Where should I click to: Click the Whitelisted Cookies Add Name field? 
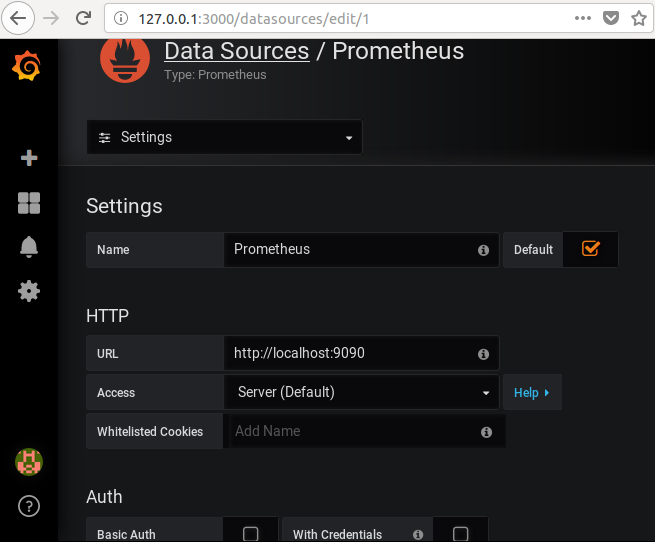(x=364, y=431)
